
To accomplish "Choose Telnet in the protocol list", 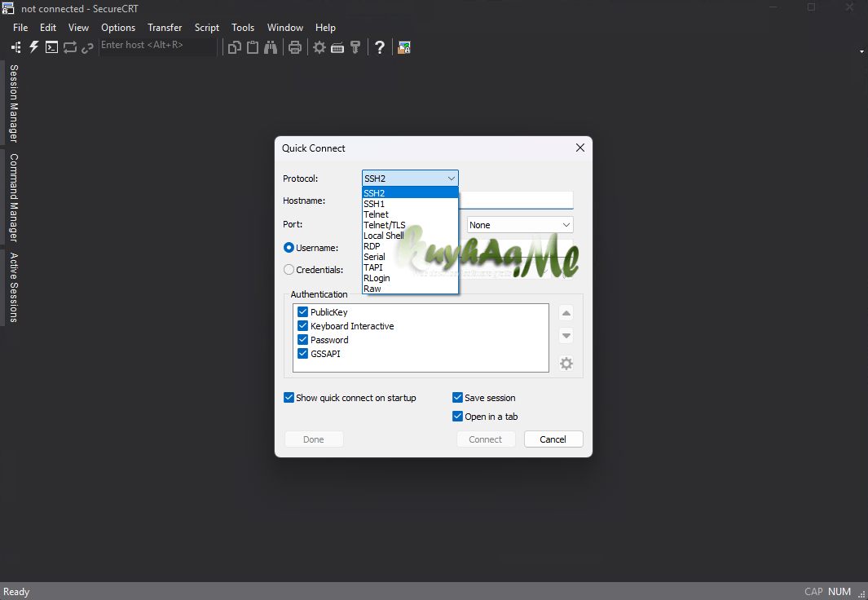I will click(410, 214).
